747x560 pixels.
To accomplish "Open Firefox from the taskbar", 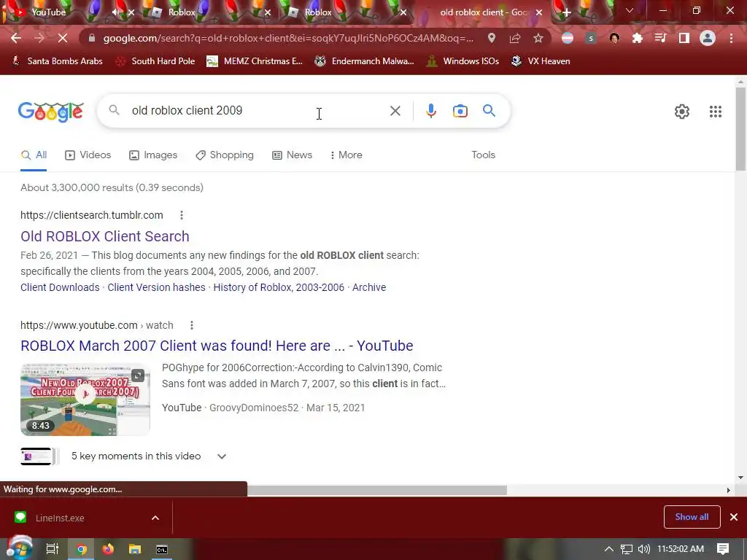I will tap(108, 549).
